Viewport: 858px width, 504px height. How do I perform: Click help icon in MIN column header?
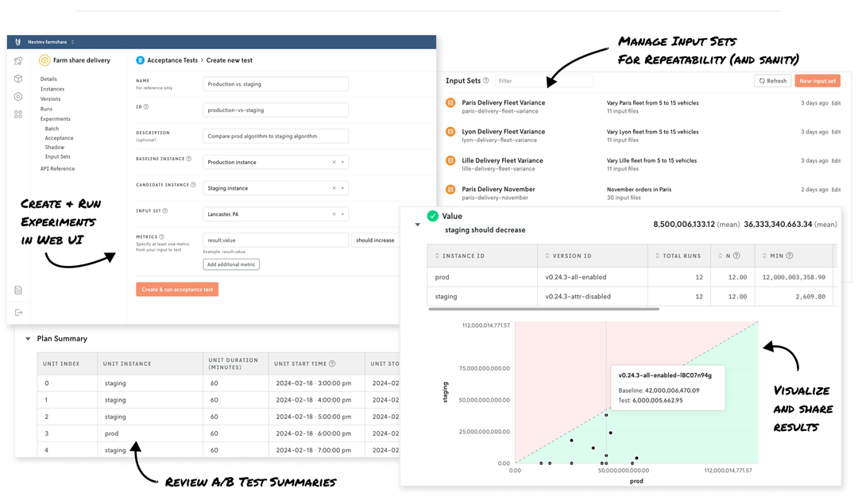click(790, 256)
